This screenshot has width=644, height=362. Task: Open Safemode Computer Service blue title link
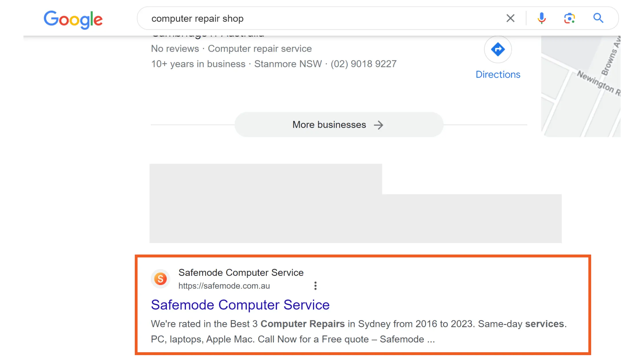[x=240, y=305]
